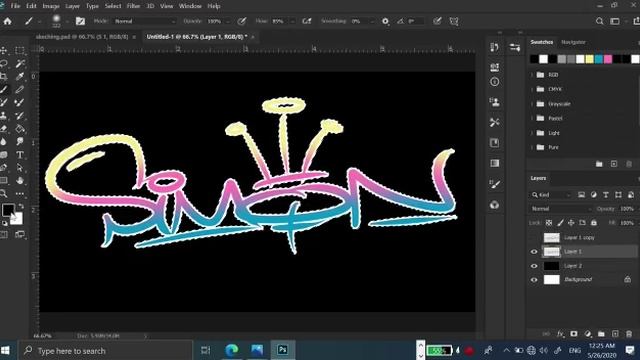Click the yellow swatch in Swatches
640x360 pixels.
click(x=589, y=59)
